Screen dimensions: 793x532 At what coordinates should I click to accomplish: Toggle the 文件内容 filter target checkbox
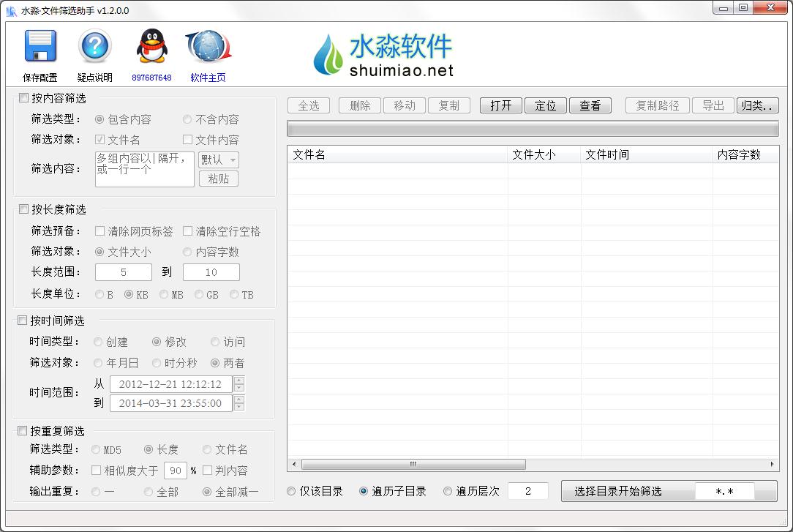click(x=187, y=139)
